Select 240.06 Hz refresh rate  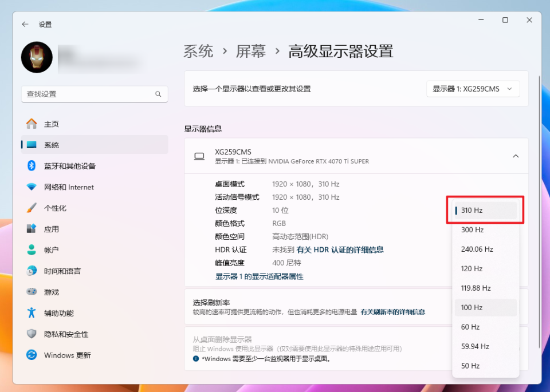coord(485,249)
